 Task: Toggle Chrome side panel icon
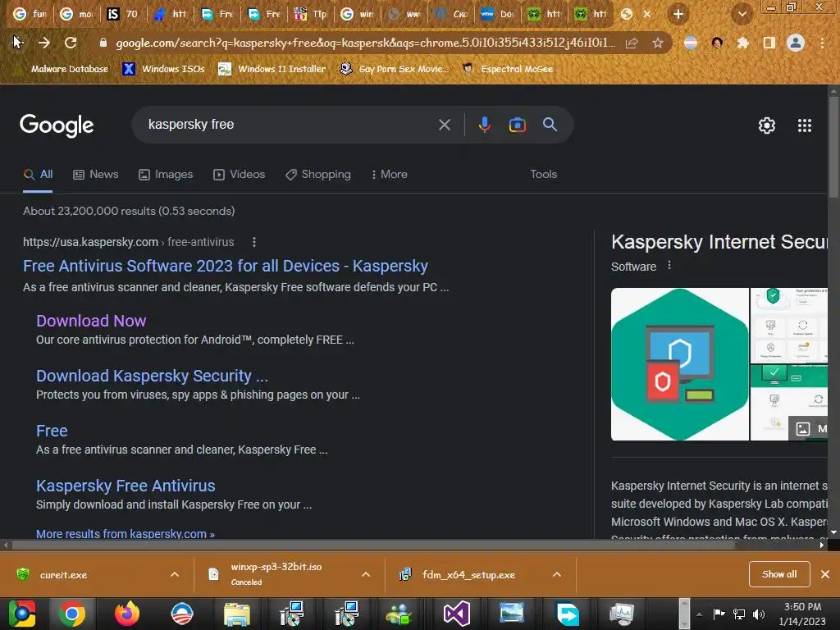point(769,43)
